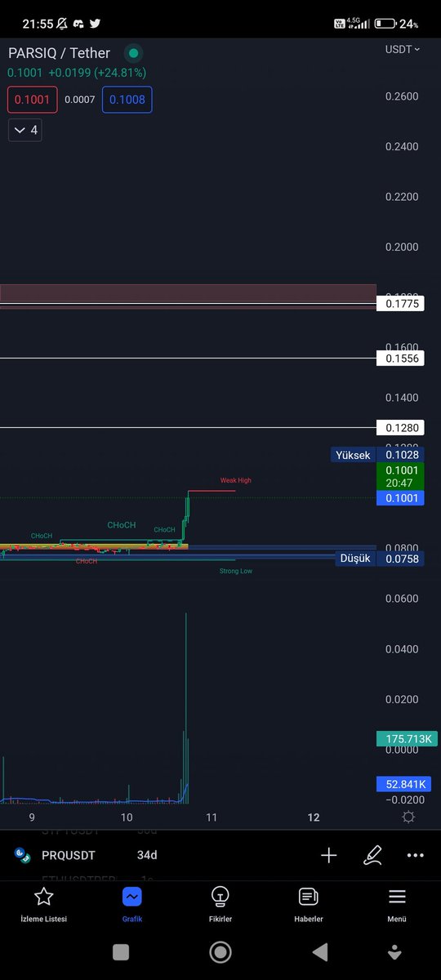The width and height of the screenshot is (441, 980).
Task: Tap the accessibility down-arrow navigation icon
Action: click(395, 951)
